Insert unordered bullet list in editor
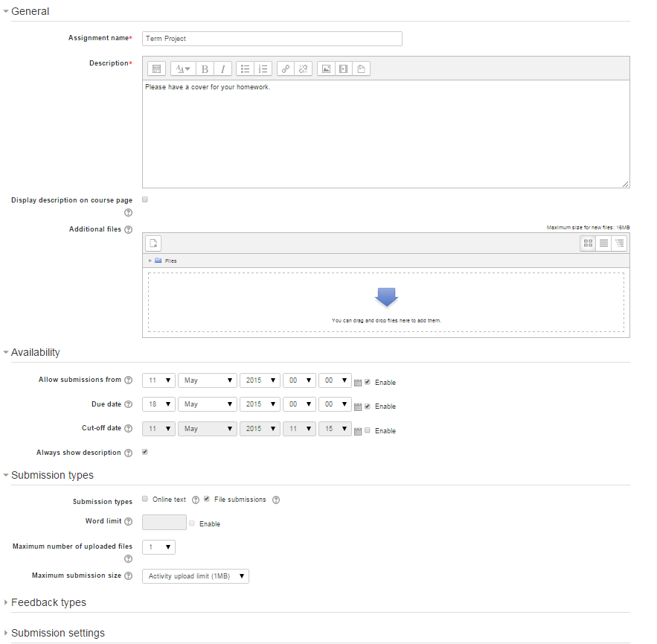This screenshot has height=644, width=657. pos(246,68)
